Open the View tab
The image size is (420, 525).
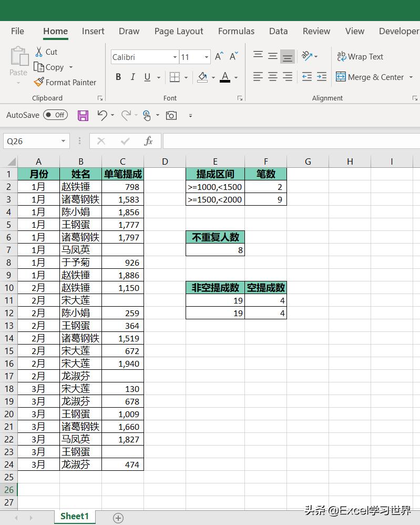[x=355, y=31]
